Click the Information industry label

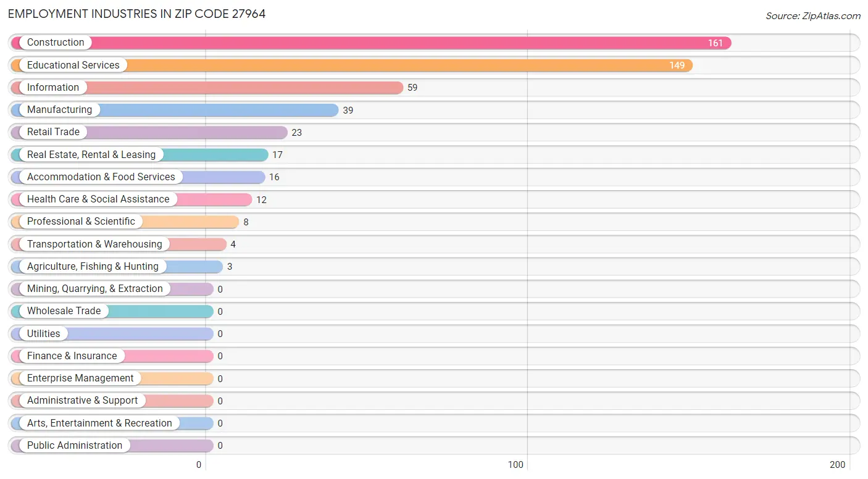53,88
